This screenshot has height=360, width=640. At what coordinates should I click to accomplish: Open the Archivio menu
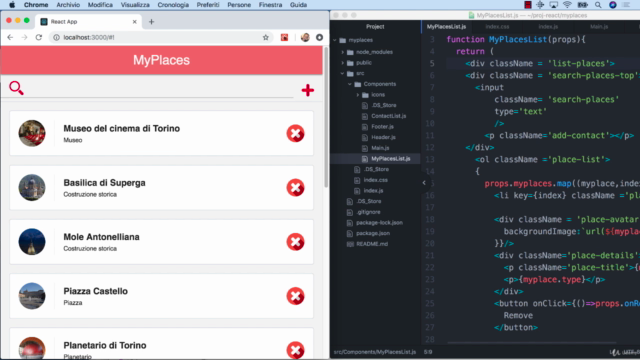(x=68, y=5)
